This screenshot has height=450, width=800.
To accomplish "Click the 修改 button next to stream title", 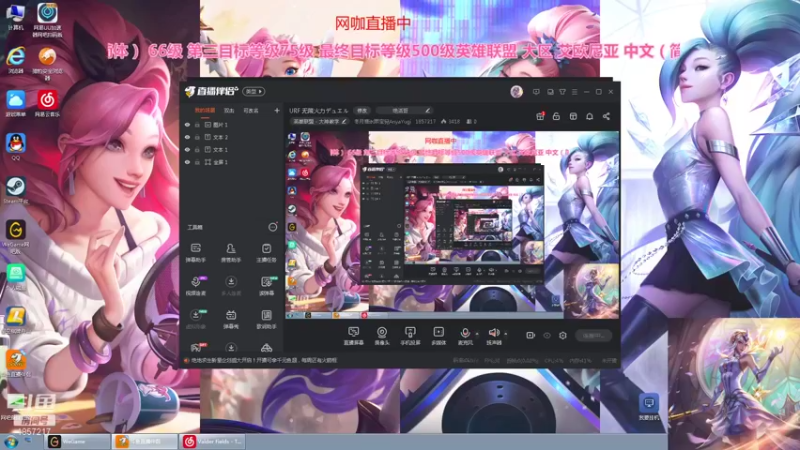I will (362, 110).
